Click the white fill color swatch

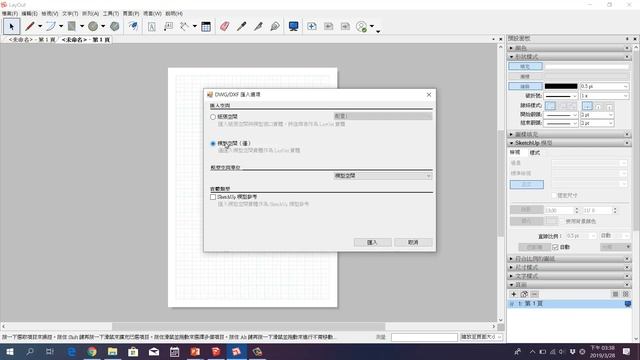pyautogui.click(x=587, y=66)
